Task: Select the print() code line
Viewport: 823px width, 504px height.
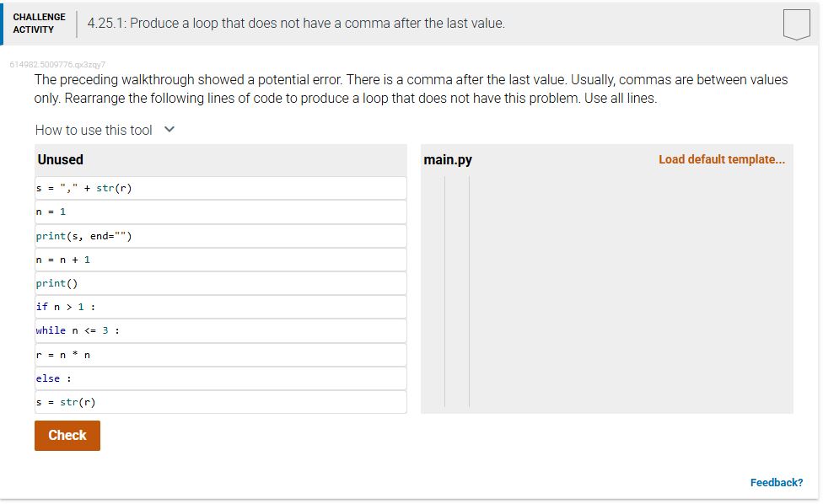Action: tap(219, 282)
